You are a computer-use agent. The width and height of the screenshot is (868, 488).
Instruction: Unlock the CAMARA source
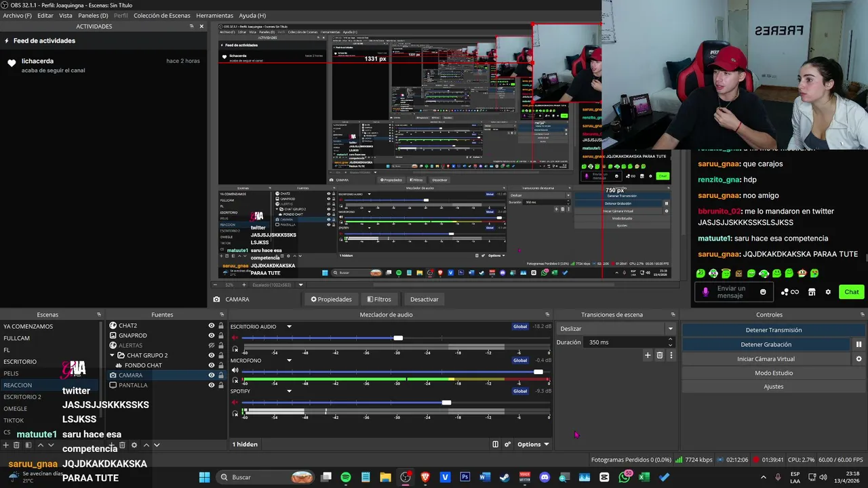click(x=221, y=375)
